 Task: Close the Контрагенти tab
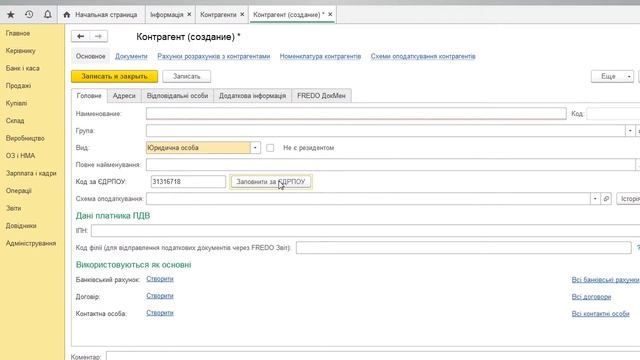coord(242,14)
